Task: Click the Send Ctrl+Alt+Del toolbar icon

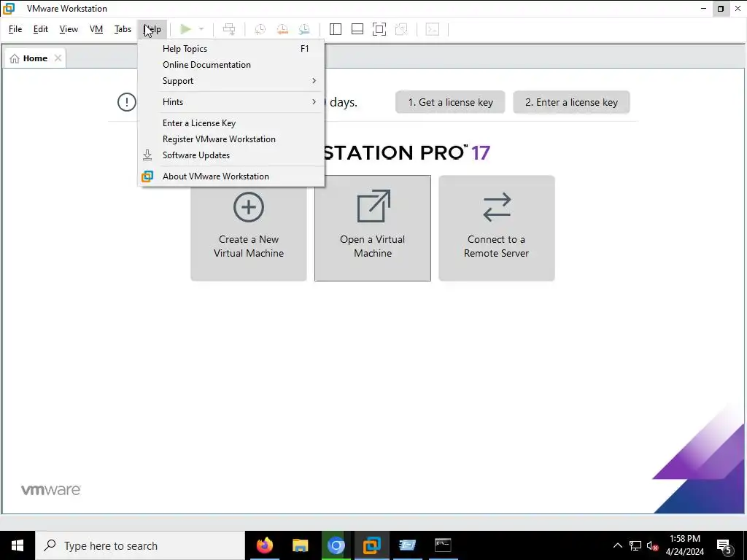Action: pyautogui.click(x=229, y=29)
